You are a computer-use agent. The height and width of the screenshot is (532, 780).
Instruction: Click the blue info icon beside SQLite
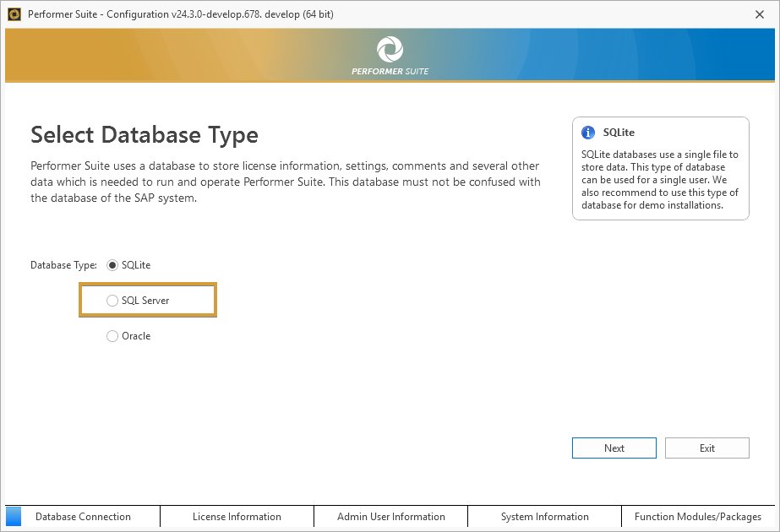click(x=588, y=133)
